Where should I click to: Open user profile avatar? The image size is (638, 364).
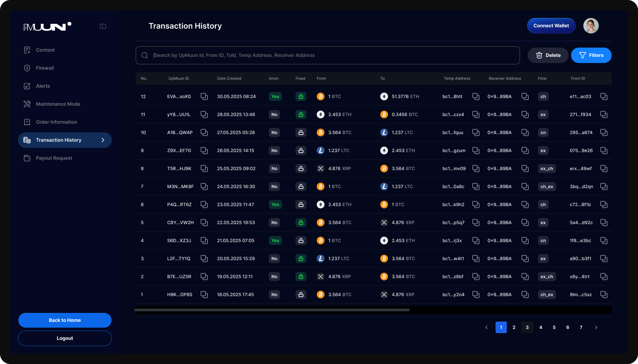591,26
